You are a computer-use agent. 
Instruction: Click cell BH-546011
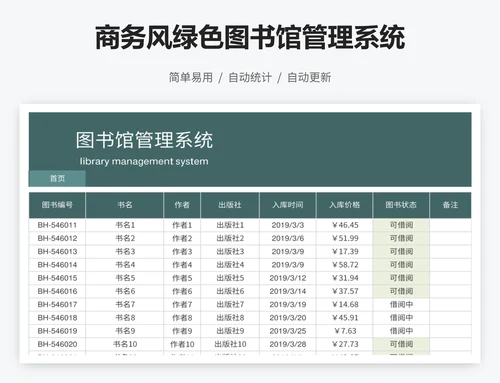(x=57, y=225)
